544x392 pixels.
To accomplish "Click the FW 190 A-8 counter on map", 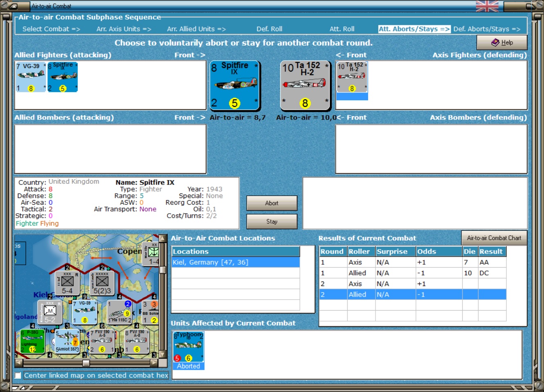I will pyautogui.click(x=137, y=341).
